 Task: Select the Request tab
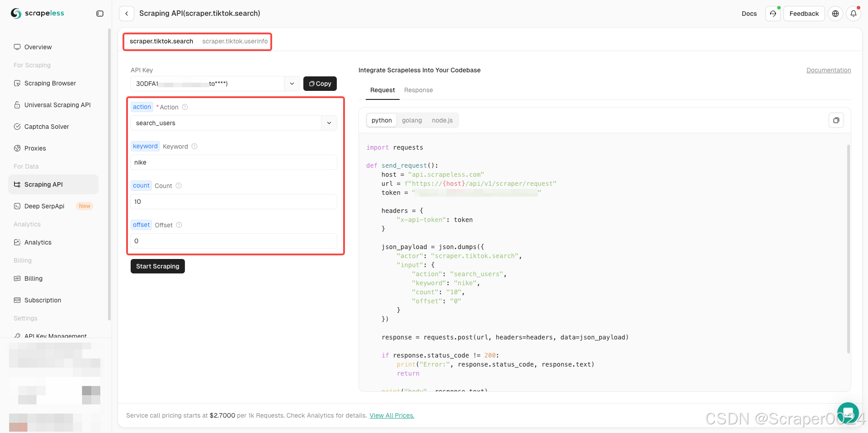pos(382,90)
